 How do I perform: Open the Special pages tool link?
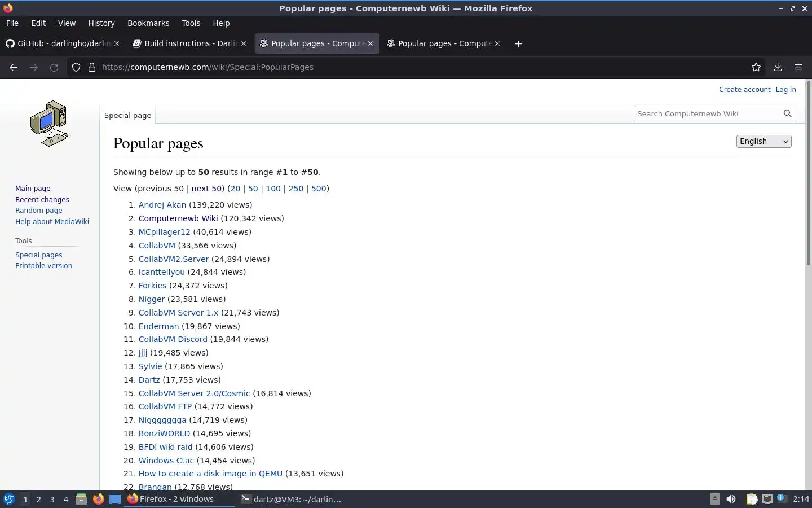(39, 255)
